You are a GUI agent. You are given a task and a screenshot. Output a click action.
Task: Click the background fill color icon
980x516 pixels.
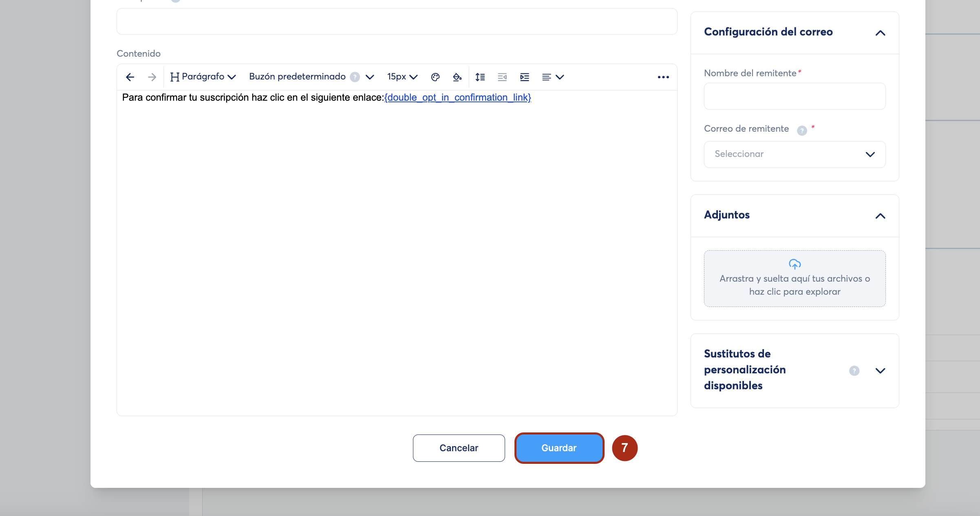pos(457,77)
